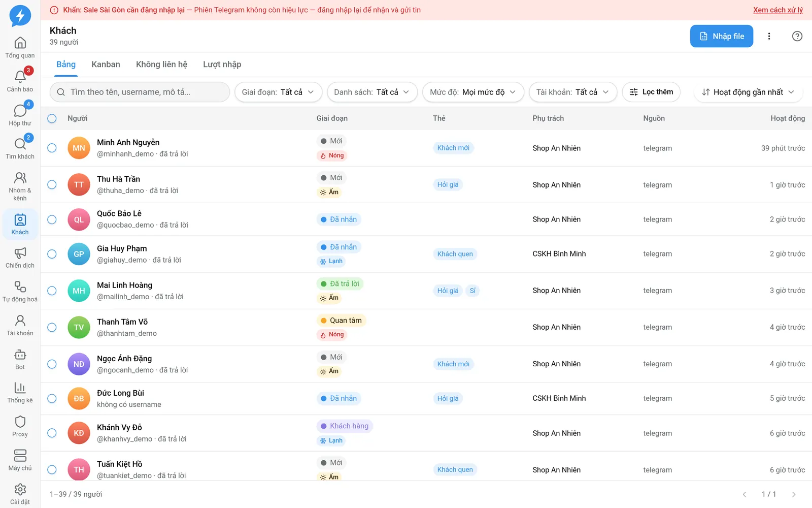The height and width of the screenshot is (508, 812).
Task: Open the Bot icon in sidebar
Action: pyautogui.click(x=20, y=355)
